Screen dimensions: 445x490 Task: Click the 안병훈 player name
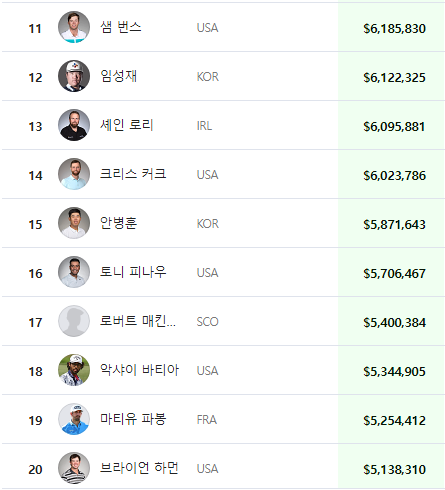coord(119,223)
